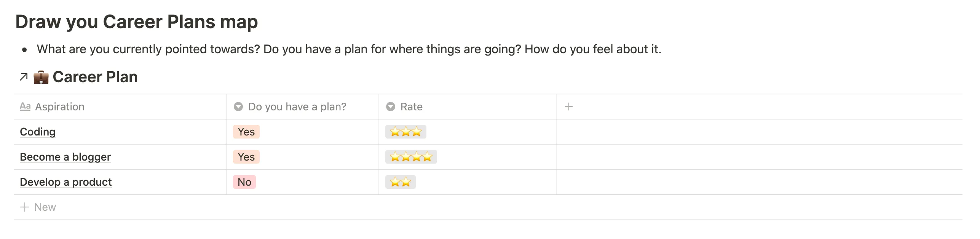Click the select property icon beside Rate
The width and height of the screenshot is (980, 239).
tap(390, 107)
